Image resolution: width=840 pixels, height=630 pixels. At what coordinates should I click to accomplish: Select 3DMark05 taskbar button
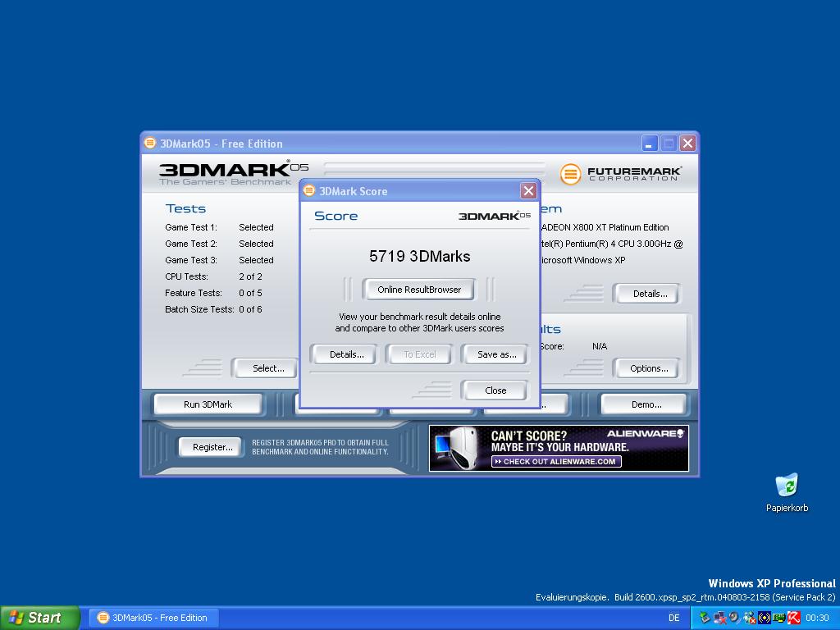(x=154, y=618)
